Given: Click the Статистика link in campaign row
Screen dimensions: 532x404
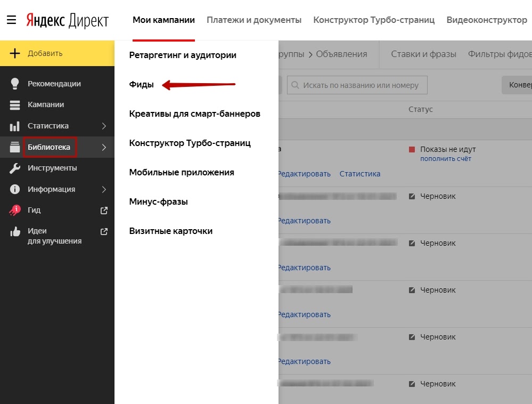Looking at the screenshot, I should click(359, 174).
